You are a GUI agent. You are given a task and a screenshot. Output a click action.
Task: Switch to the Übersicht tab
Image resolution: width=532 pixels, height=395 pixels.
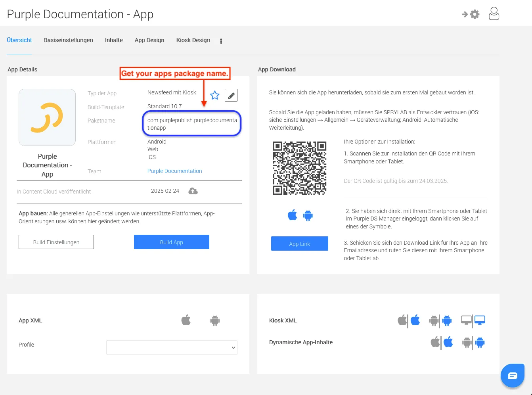(x=19, y=40)
